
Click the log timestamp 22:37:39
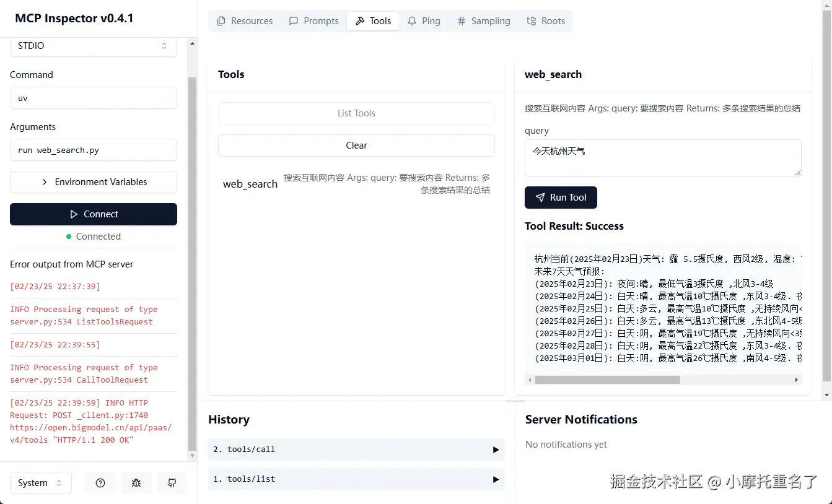[55, 286]
